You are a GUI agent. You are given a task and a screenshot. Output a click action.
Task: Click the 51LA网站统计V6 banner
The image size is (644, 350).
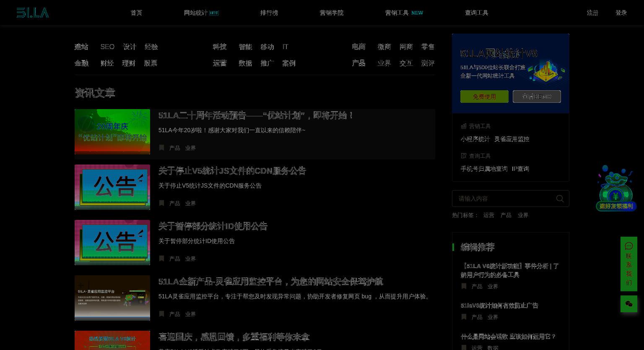point(511,73)
